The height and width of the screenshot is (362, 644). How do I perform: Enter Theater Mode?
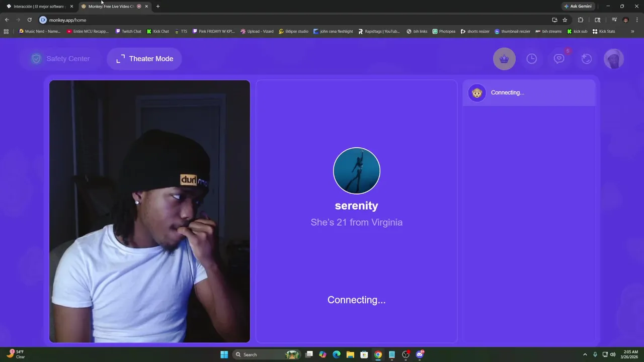(144, 59)
